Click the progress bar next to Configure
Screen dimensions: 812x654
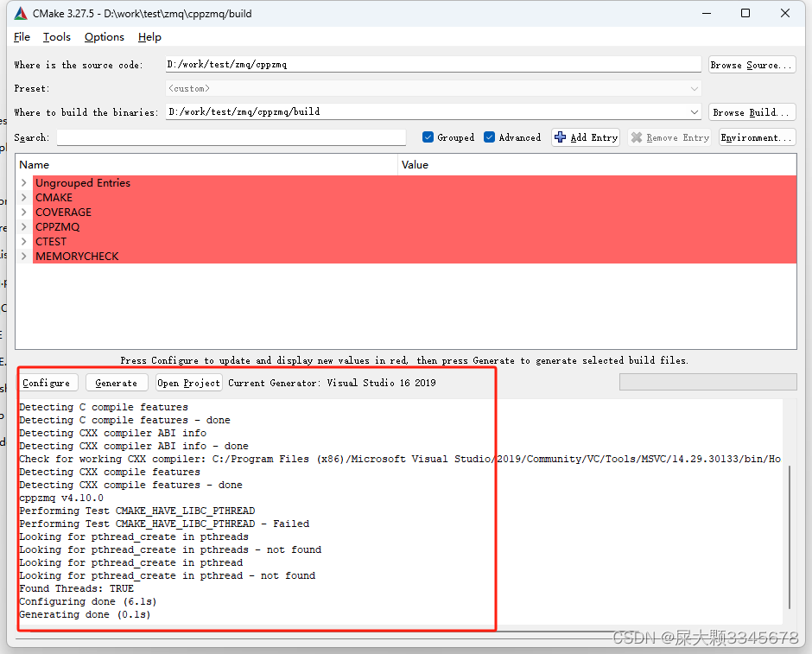[707, 381]
